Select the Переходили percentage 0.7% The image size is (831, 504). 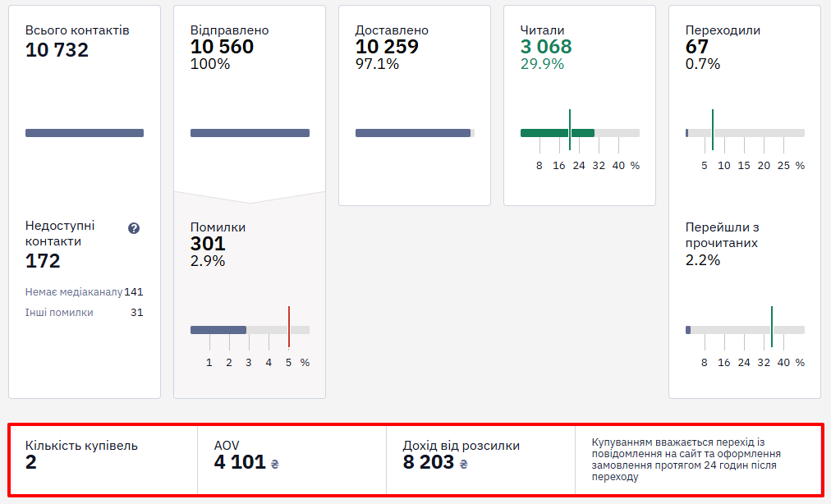pos(703,64)
